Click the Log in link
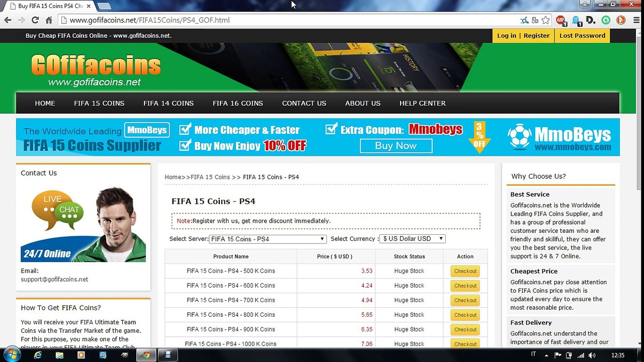This screenshot has height=362, width=644. pos(507,36)
